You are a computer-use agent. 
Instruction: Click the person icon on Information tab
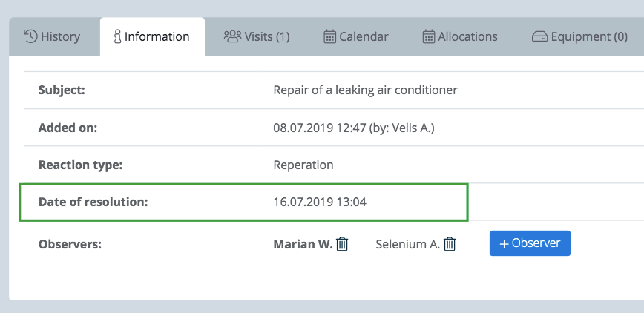(117, 37)
